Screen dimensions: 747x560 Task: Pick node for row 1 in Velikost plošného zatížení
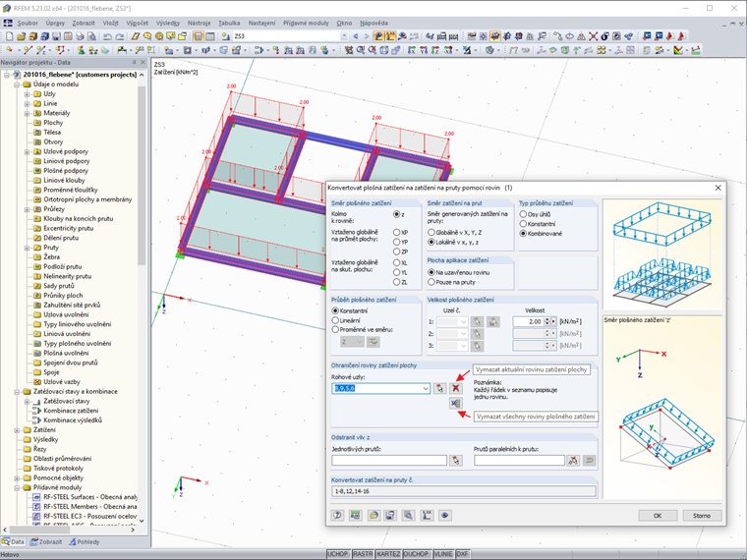pos(477,322)
